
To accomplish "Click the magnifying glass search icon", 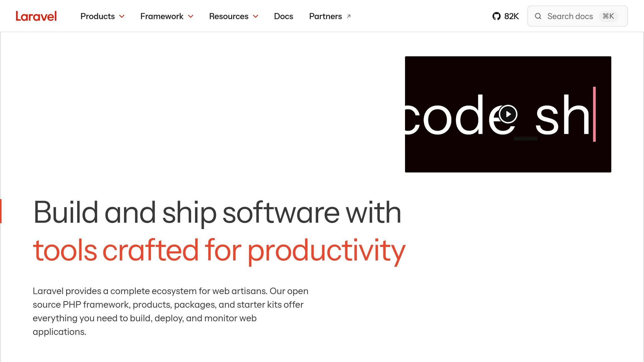I will point(538,16).
